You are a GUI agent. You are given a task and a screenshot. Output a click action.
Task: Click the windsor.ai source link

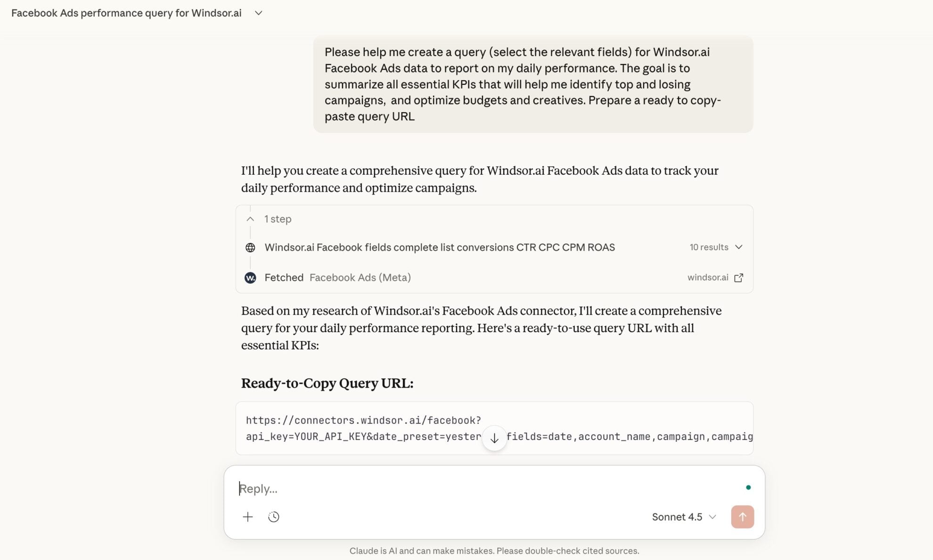[x=708, y=278]
